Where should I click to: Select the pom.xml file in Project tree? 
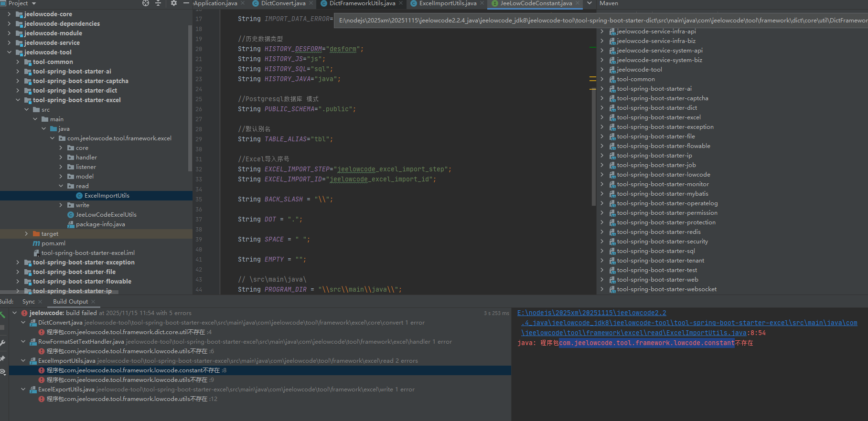(53, 243)
